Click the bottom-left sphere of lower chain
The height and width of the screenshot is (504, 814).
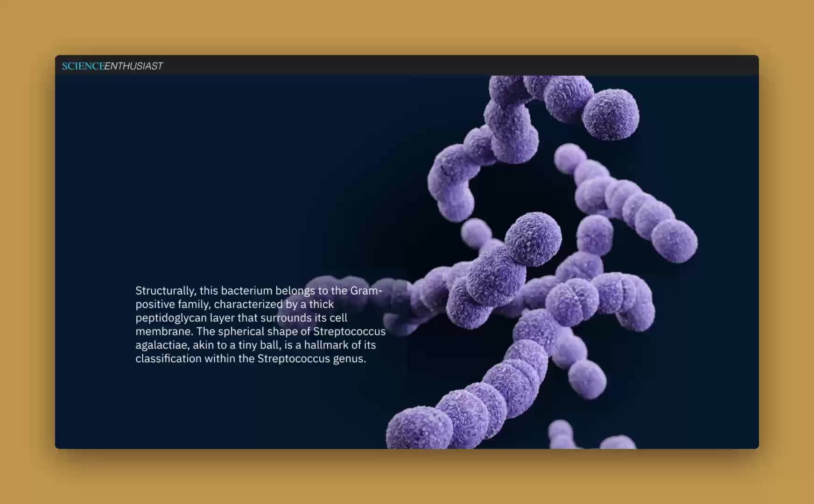419,429
